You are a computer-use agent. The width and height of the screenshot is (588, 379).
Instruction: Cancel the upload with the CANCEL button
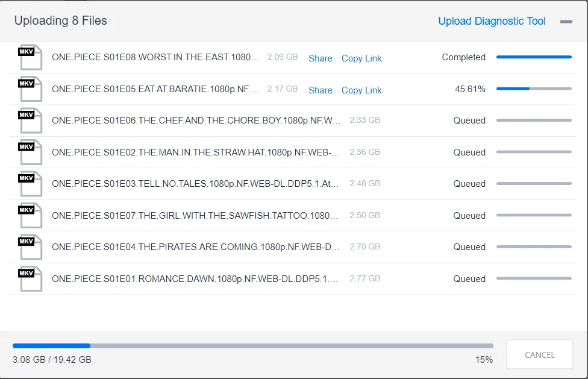pyautogui.click(x=540, y=355)
